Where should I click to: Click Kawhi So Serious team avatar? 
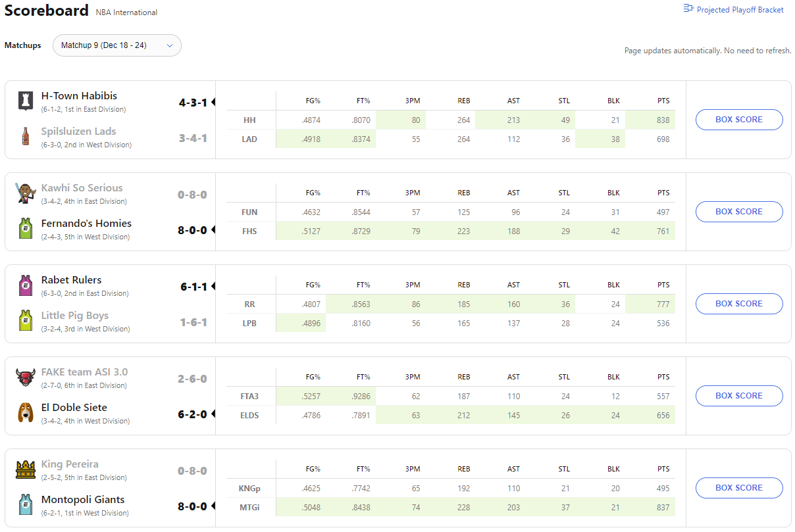tap(26, 193)
